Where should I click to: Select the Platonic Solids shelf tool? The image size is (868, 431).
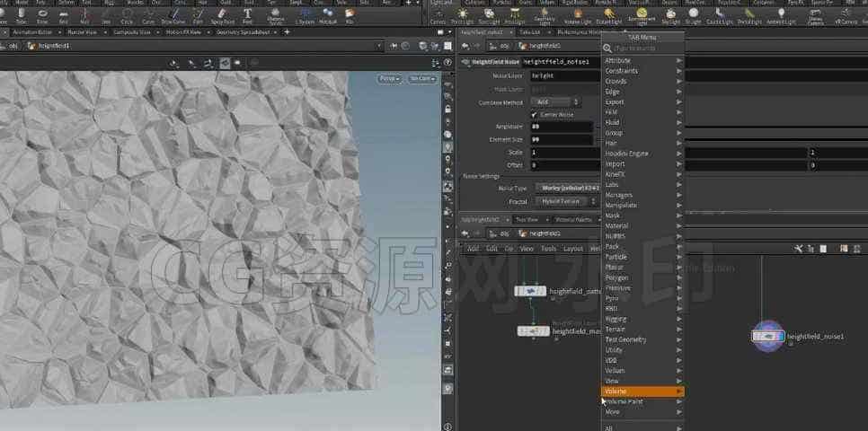coord(275,16)
